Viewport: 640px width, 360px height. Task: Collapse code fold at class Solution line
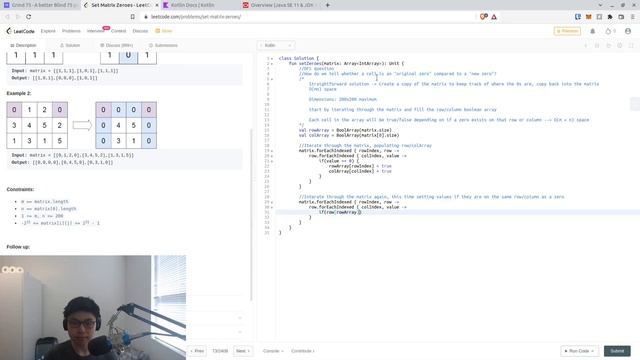pos(272,58)
